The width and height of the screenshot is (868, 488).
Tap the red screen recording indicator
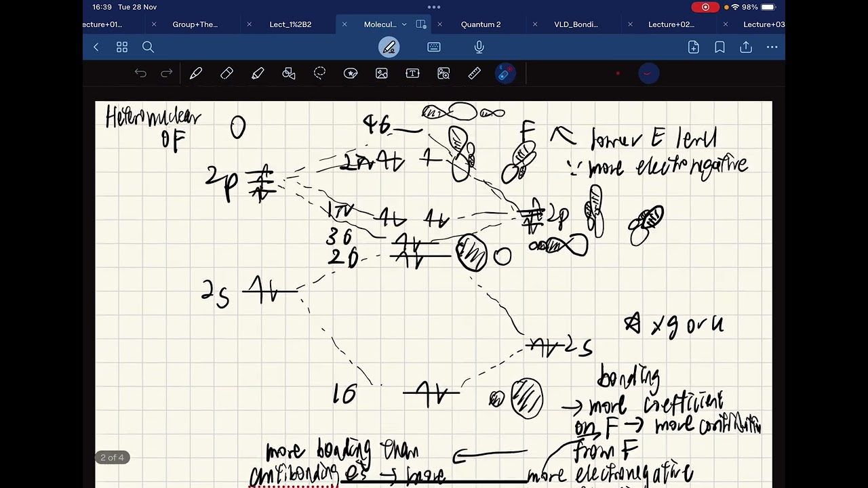pos(705,7)
